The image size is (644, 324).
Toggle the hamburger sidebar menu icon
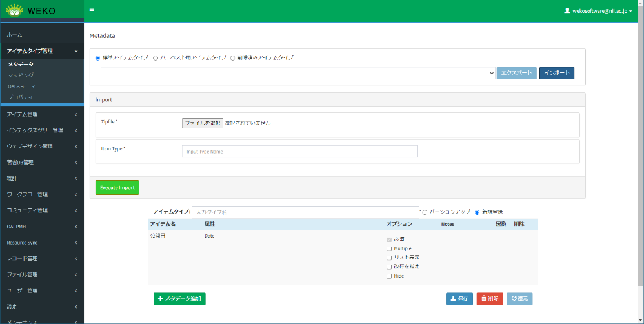[92, 11]
